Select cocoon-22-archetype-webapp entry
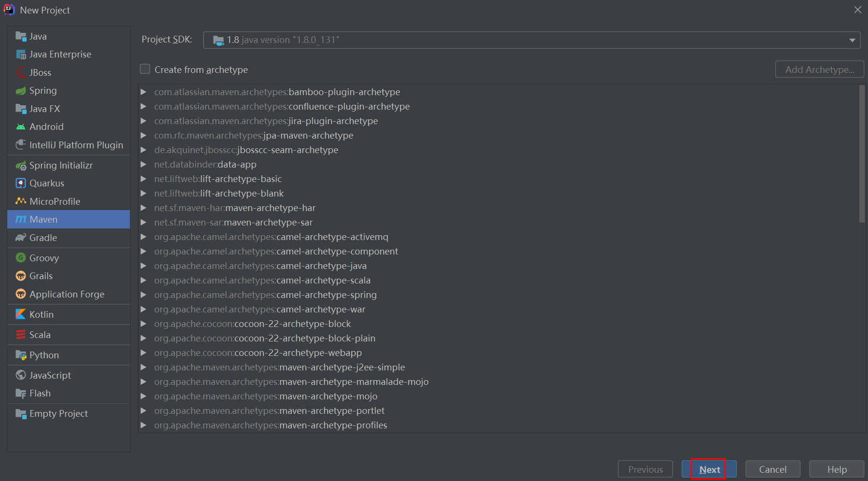The width and height of the screenshot is (868, 481). click(x=258, y=353)
